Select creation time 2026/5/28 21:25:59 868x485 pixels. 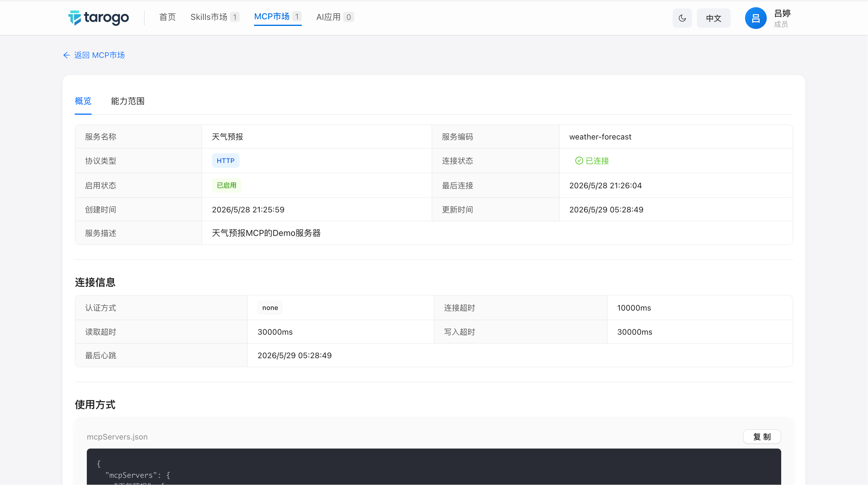248,209
